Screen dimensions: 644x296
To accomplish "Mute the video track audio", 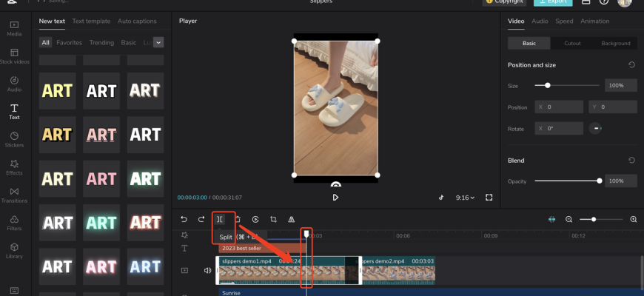I will pos(207,270).
